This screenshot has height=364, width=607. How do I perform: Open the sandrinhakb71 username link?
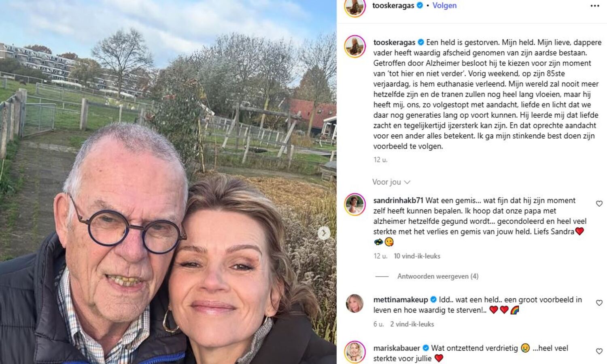398,201
